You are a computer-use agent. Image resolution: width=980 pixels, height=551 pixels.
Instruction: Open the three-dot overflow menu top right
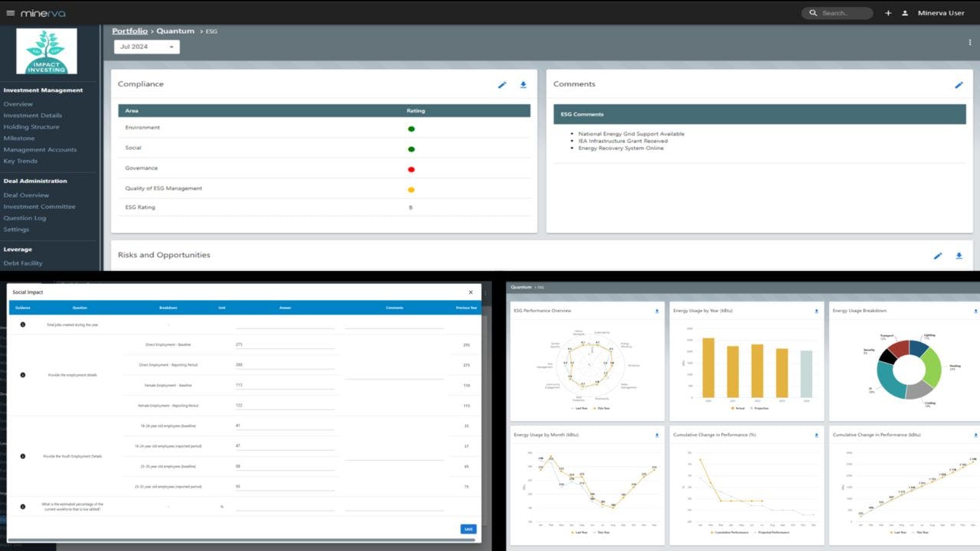971,44
